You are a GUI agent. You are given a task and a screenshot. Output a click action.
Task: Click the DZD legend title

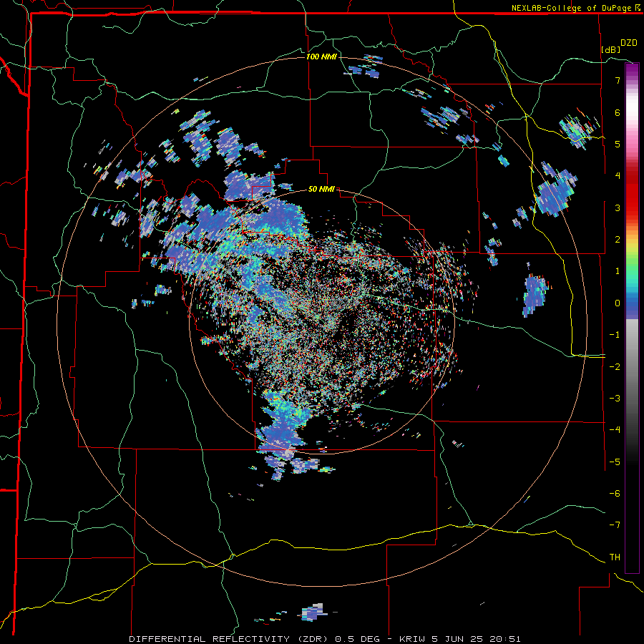(x=629, y=43)
